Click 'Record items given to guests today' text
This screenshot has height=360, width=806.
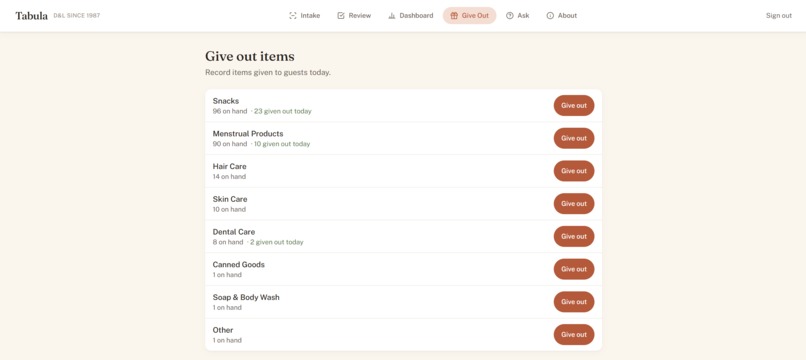coord(268,73)
